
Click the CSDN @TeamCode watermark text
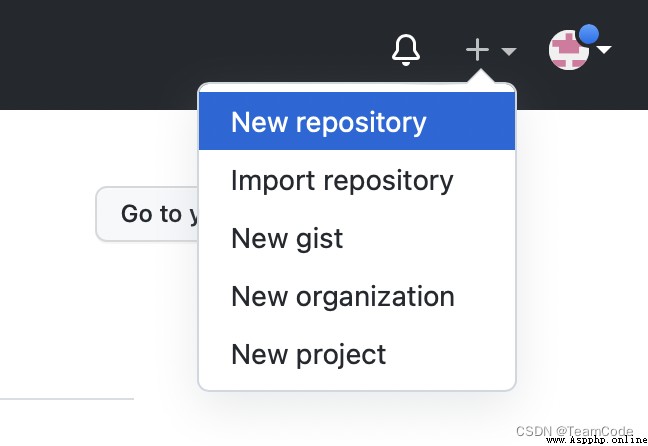click(574, 431)
